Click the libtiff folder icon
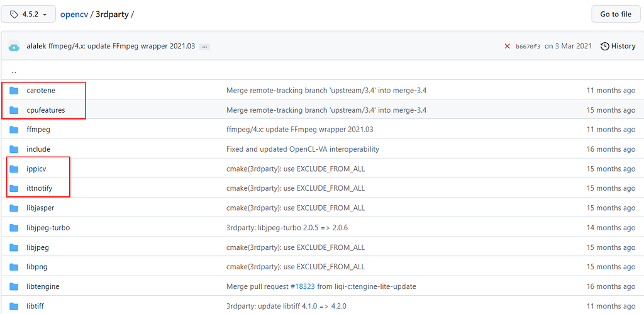Viewport: 644px width, 314px height. pyautogui.click(x=14, y=306)
